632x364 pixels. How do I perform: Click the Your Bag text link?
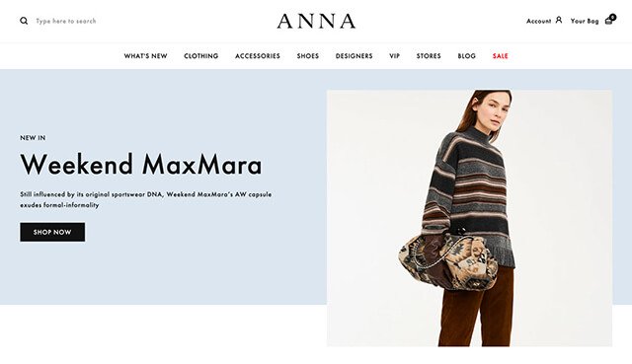point(585,21)
